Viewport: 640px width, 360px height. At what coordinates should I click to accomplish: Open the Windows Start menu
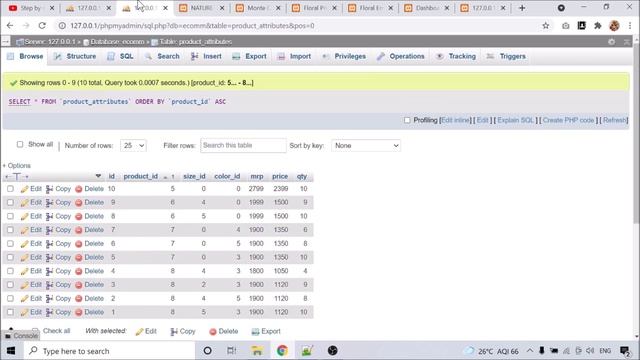(x=11, y=351)
